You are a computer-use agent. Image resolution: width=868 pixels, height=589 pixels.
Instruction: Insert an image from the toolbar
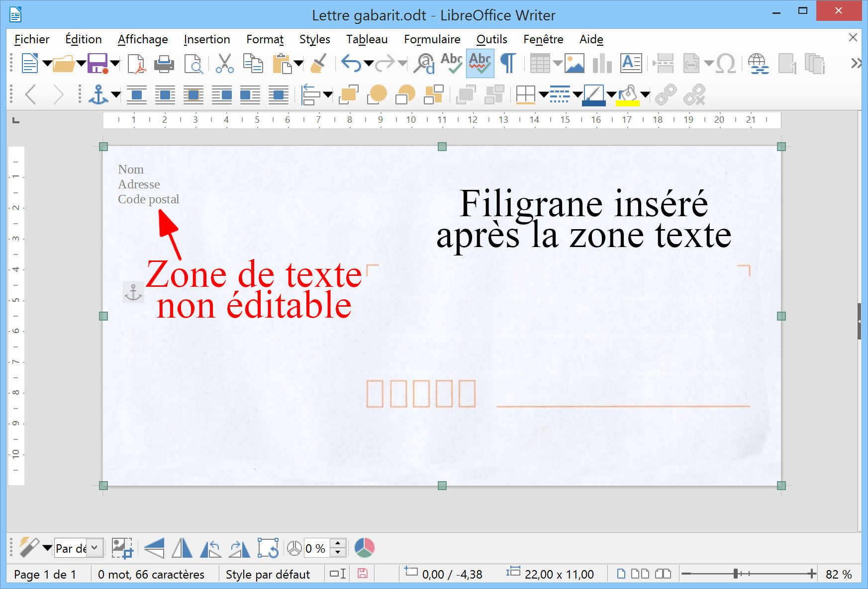pos(575,64)
